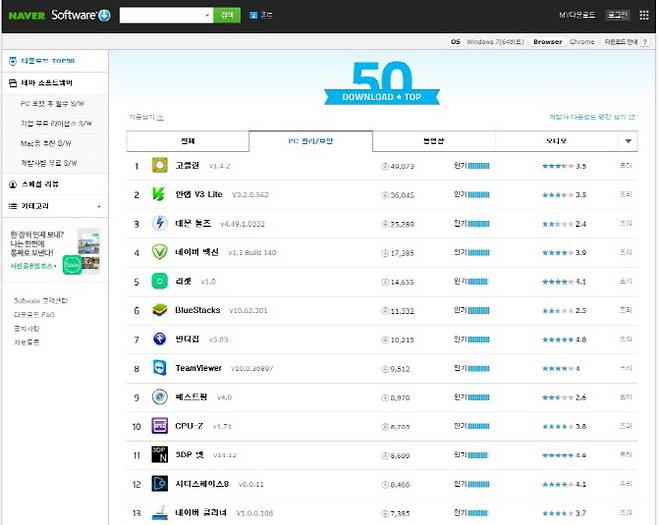Open the 네이버 백신 shield icon
658x525 pixels.
(x=159, y=252)
